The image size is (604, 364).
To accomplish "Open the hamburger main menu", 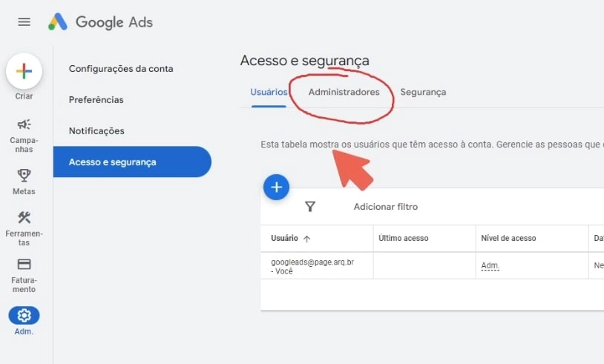I will [24, 22].
